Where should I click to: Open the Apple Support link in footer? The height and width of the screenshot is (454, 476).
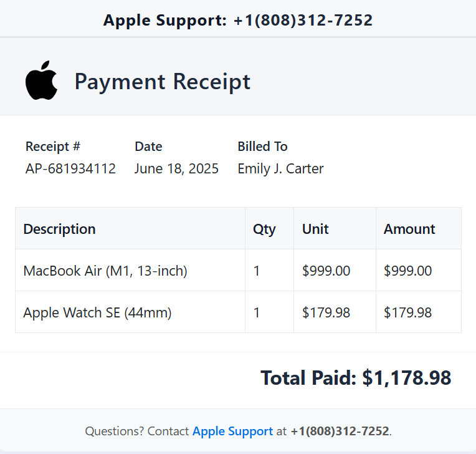coord(232,431)
